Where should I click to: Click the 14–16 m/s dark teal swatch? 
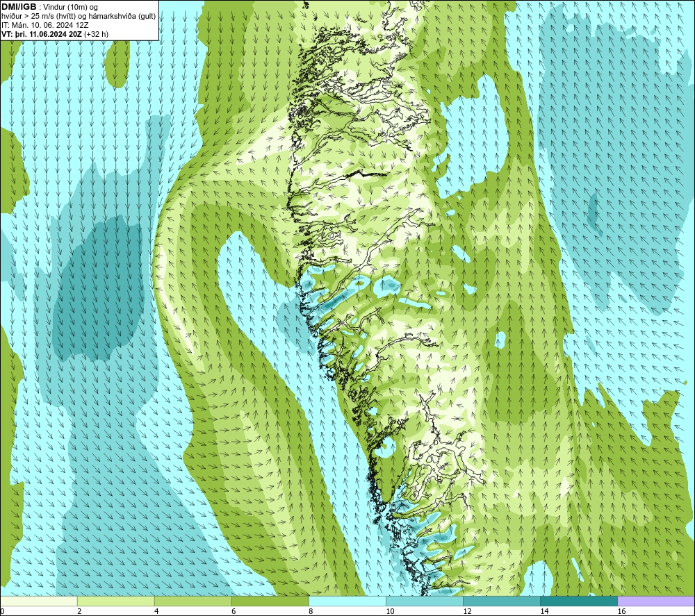coord(579,601)
